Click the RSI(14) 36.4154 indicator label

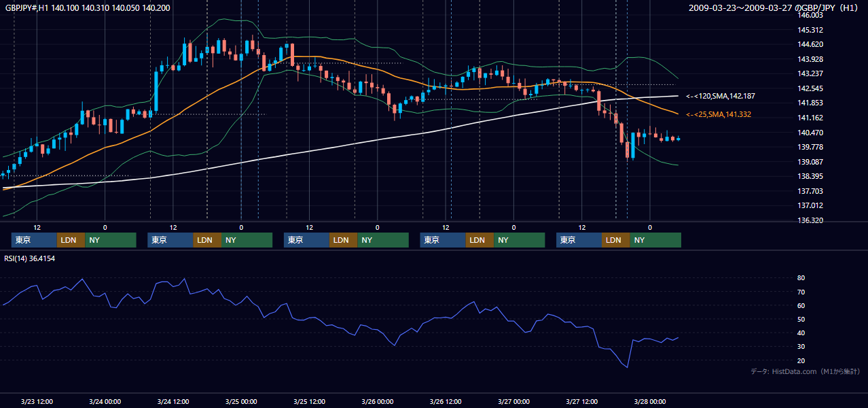pyautogui.click(x=29, y=258)
